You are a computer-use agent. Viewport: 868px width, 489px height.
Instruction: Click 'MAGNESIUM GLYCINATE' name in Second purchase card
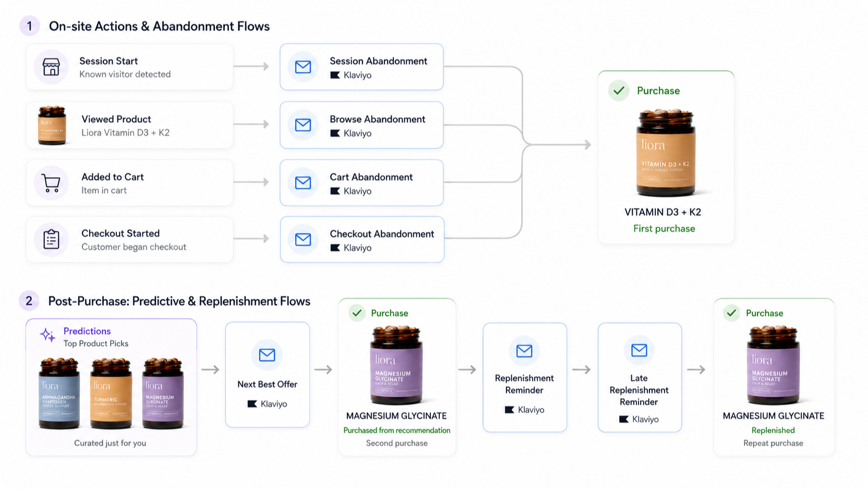coord(397,416)
